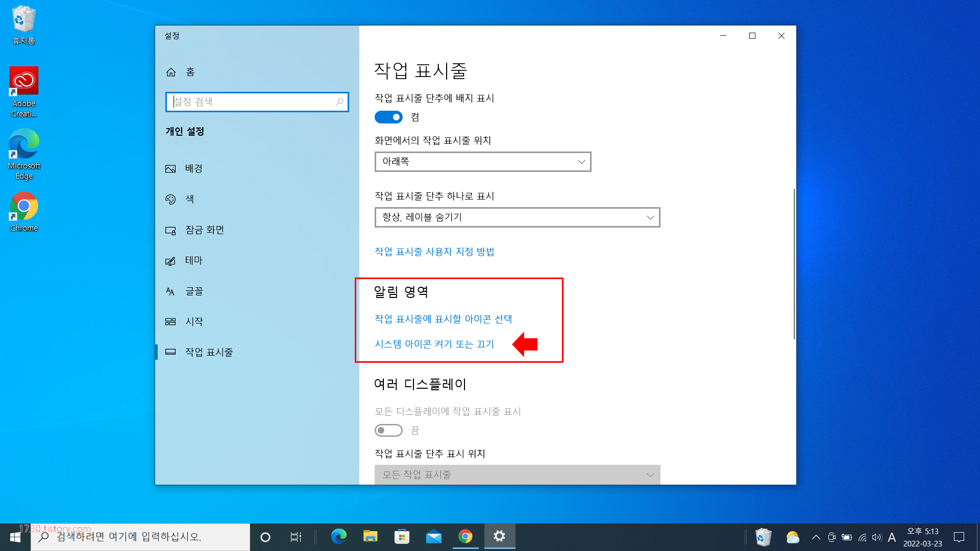This screenshot has width=980, height=551.
Task: Toggle taskbar badge display switch off
Action: pyautogui.click(x=388, y=117)
